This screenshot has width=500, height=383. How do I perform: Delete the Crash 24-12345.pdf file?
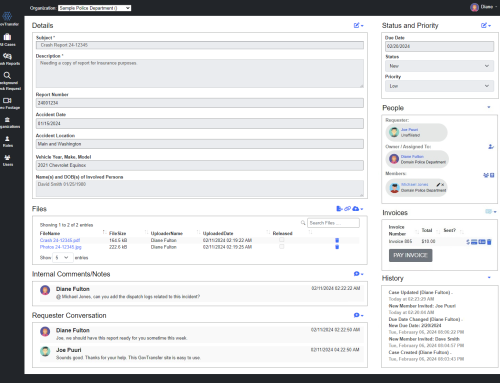pos(337,240)
